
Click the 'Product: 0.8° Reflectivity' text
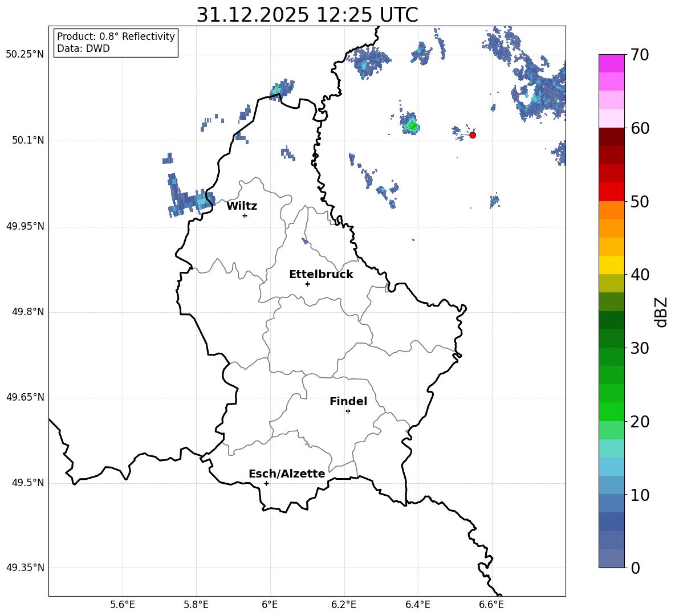[116, 36]
